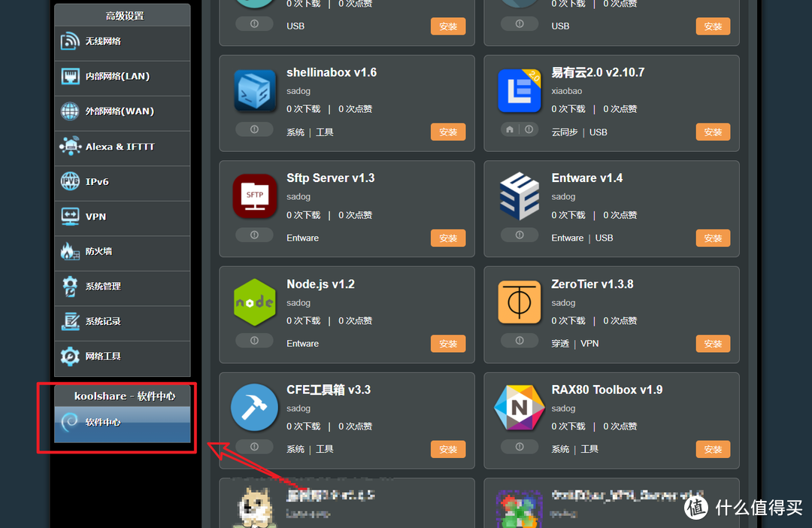Show info for CFE工具箱 plugin
Screen dimensions: 812x528
click(x=254, y=447)
